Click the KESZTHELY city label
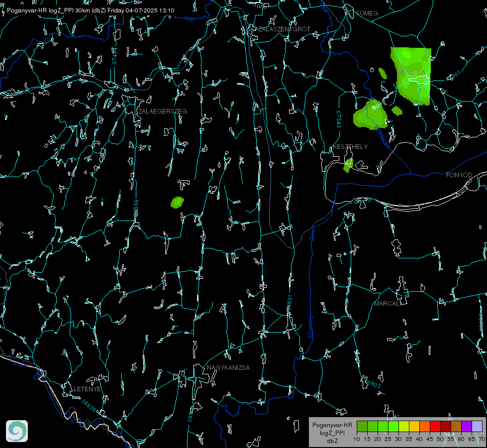The width and height of the screenshot is (487, 448). (350, 147)
